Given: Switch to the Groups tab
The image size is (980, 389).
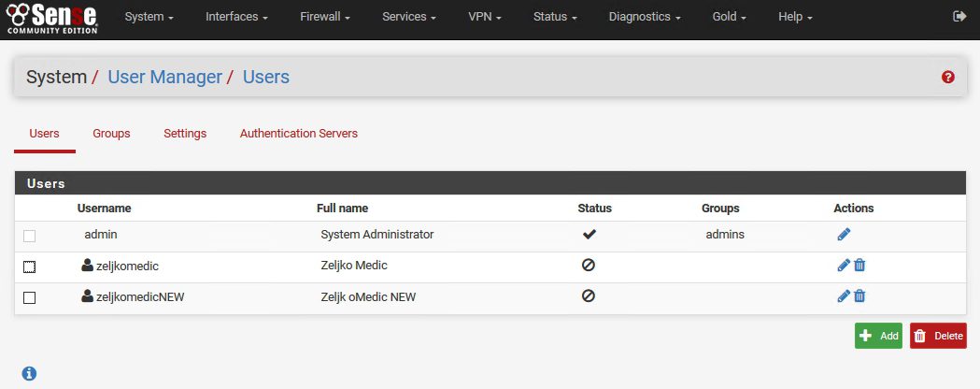Looking at the screenshot, I should [x=111, y=134].
